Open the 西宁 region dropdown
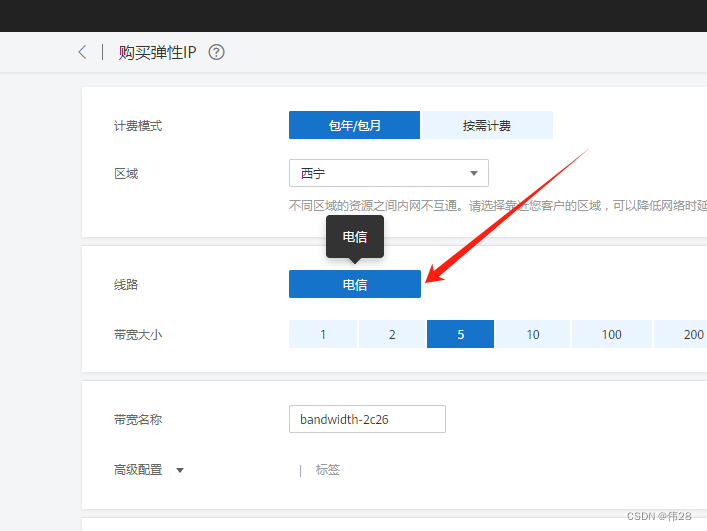Viewport: 707px width, 531px height. pos(388,173)
